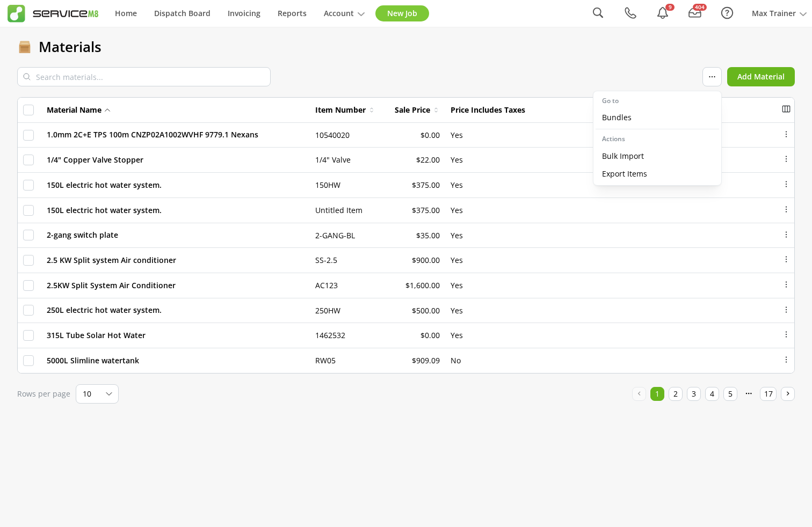The image size is (812, 527).
Task: Open row menu for 1.0mm 2C+E TPS
Action: (x=786, y=134)
